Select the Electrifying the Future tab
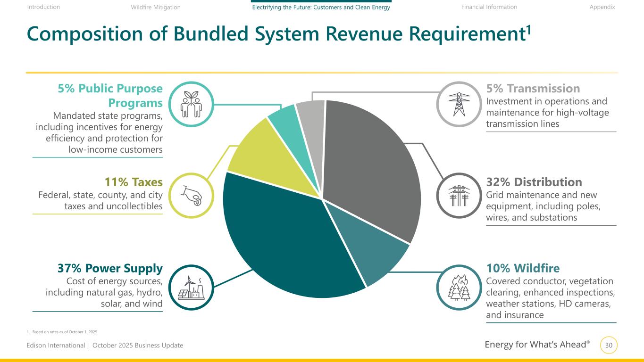The image size is (644, 362). coord(321,7)
